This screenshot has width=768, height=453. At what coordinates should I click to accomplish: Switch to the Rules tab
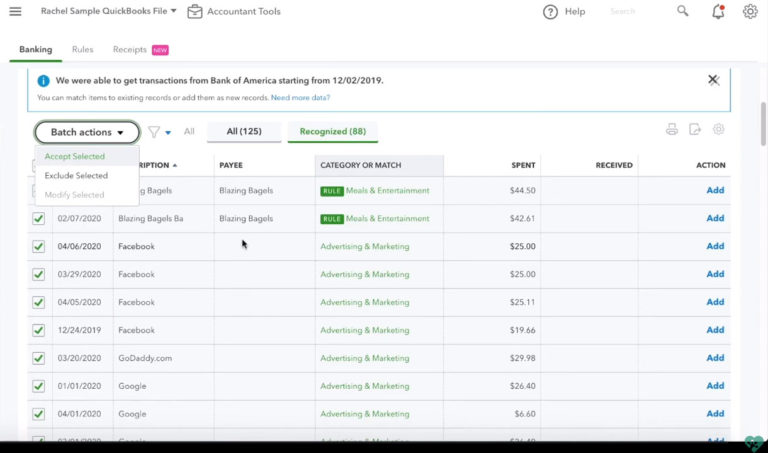82,49
